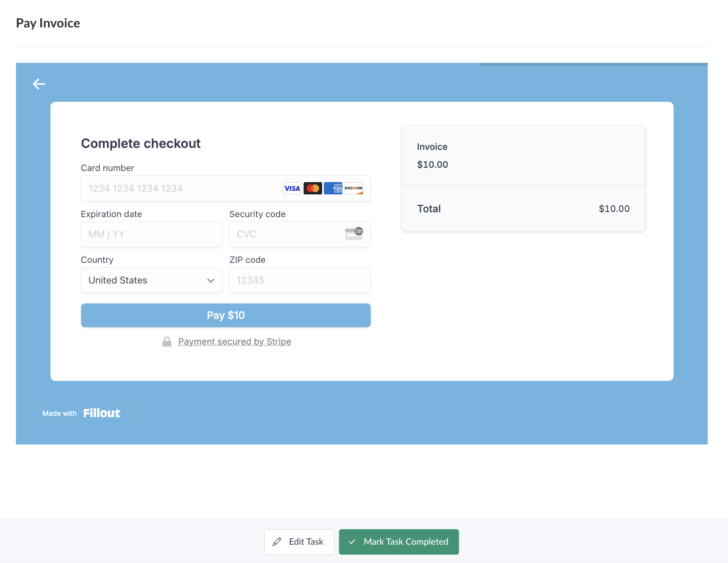Click the Edit Task button
This screenshot has width=728, height=563.
tap(299, 542)
